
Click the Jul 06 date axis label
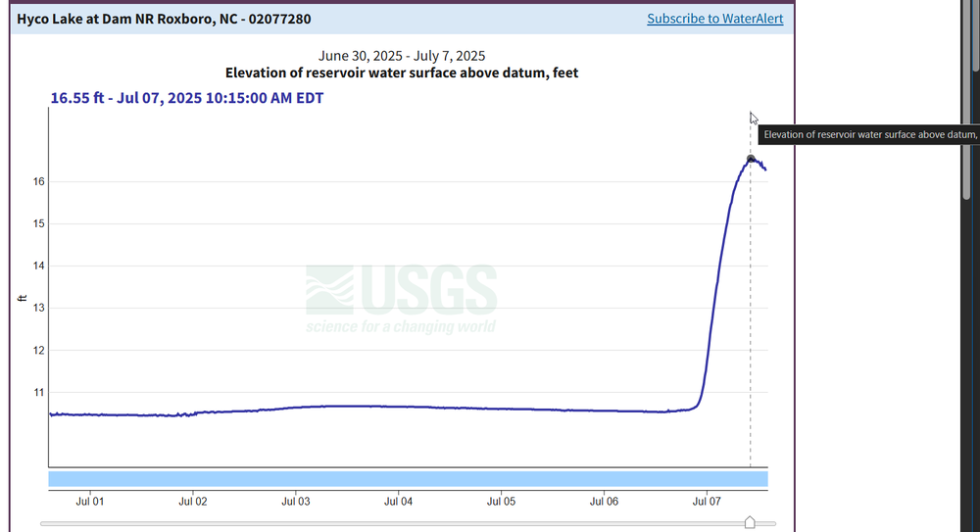[x=604, y=502]
